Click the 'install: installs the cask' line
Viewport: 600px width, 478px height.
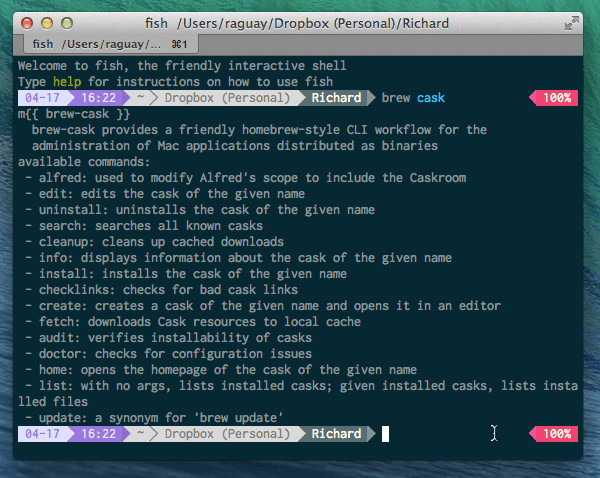[x=186, y=274]
